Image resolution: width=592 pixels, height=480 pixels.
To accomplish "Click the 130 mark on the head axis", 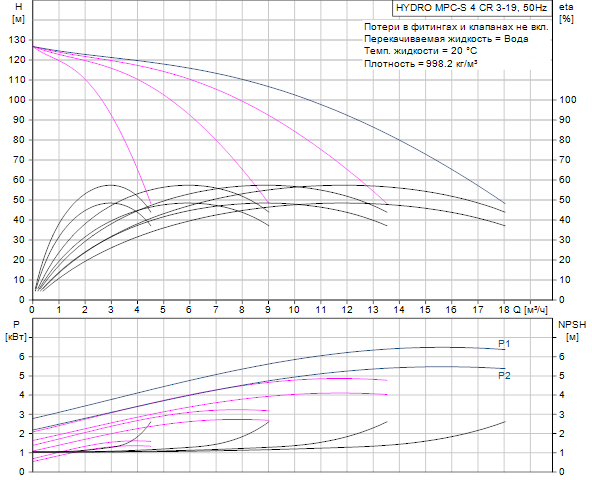I will 16,40.
